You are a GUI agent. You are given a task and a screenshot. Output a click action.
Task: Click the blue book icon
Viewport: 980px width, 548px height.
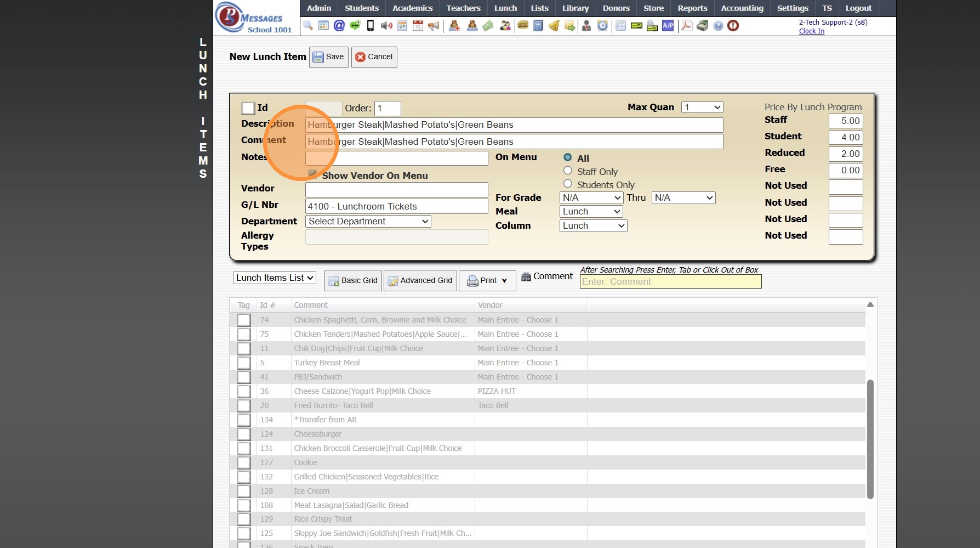(x=538, y=26)
